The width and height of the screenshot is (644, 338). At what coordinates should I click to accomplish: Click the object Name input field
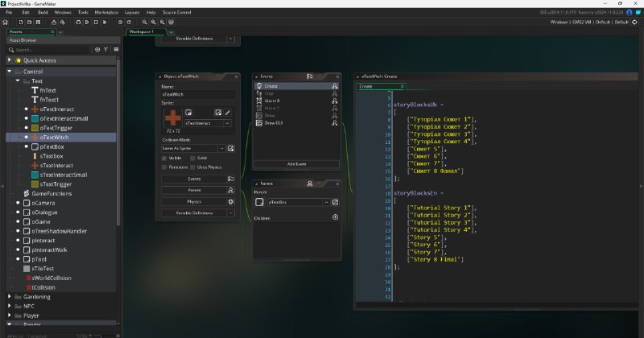198,94
